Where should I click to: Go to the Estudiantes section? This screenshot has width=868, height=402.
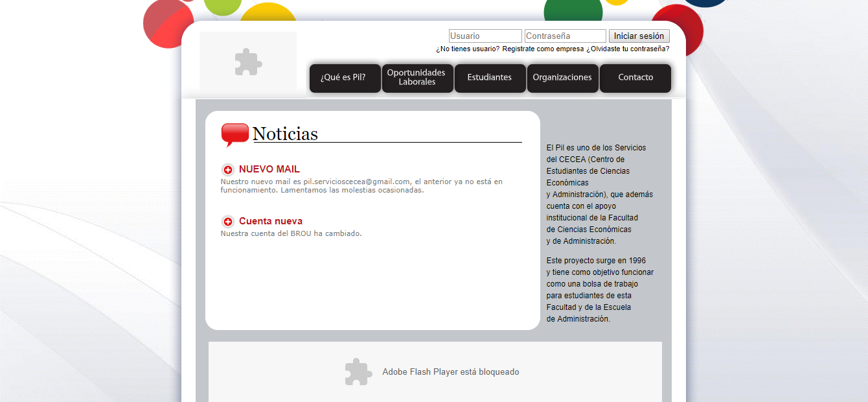pos(490,78)
